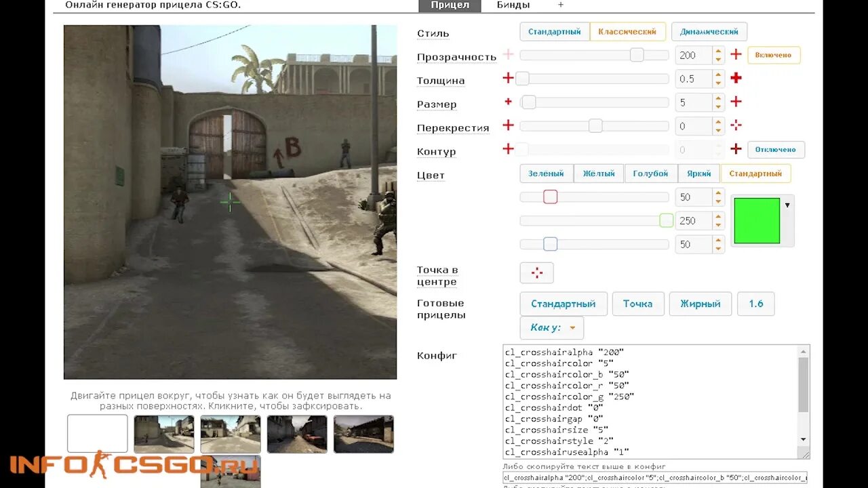Click config line cl_crosshairstyle "2"
Image resolution: width=868 pixels, height=488 pixels.
coord(559,441)
